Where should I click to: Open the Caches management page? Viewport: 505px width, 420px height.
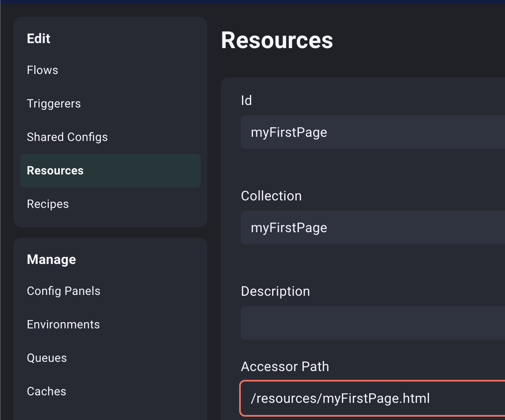[x=46, y=391]
